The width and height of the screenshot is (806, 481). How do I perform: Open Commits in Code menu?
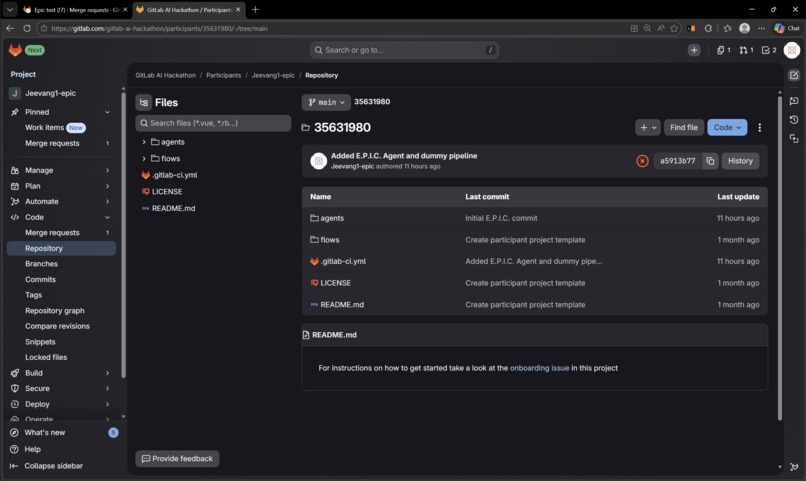tap(40, 280)
